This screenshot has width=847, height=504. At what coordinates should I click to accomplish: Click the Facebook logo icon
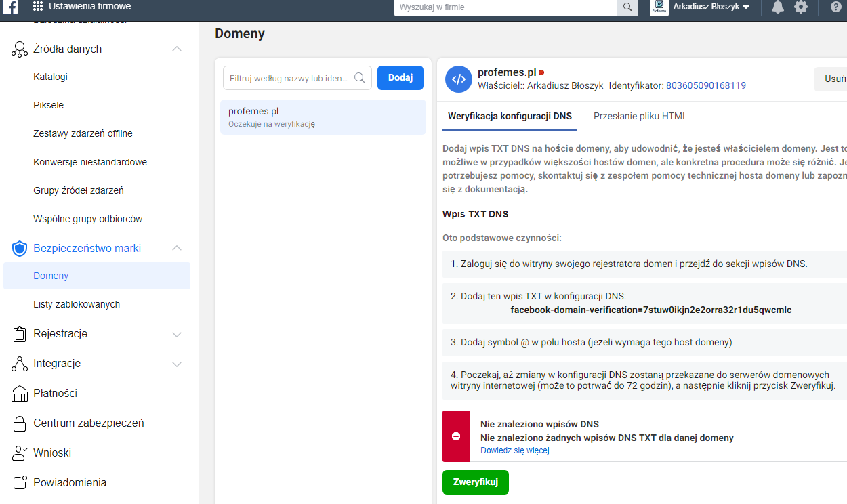coord(10,7)
